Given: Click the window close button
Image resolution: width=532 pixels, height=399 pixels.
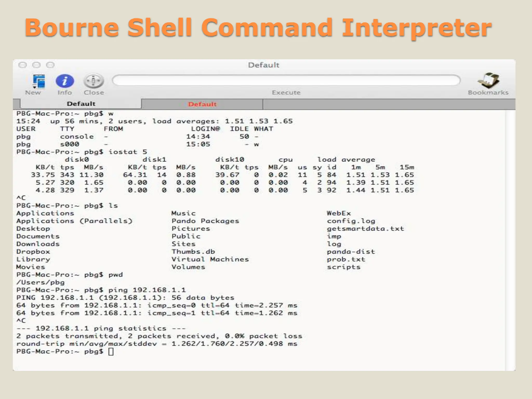Looking at the screenshot, I should click(23, 65).
